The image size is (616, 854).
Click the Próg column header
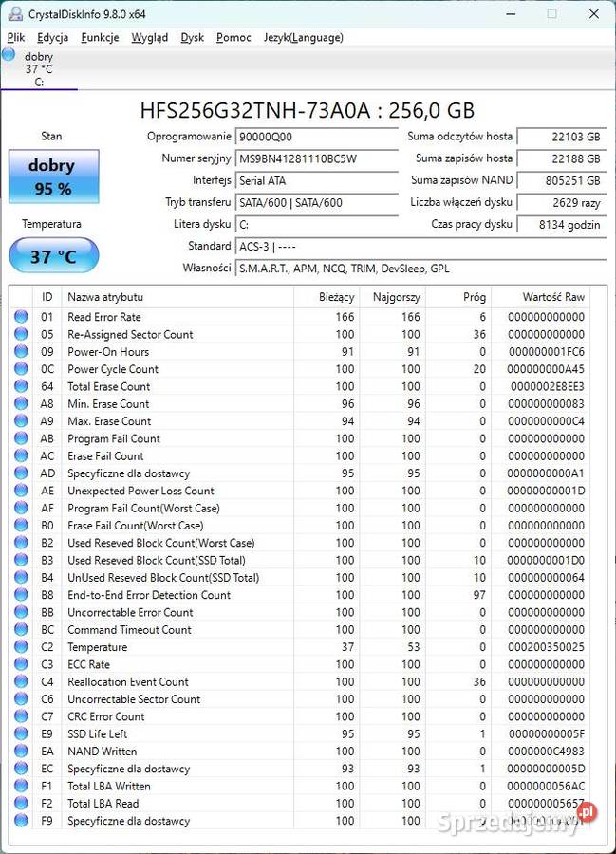click(458, 297)
